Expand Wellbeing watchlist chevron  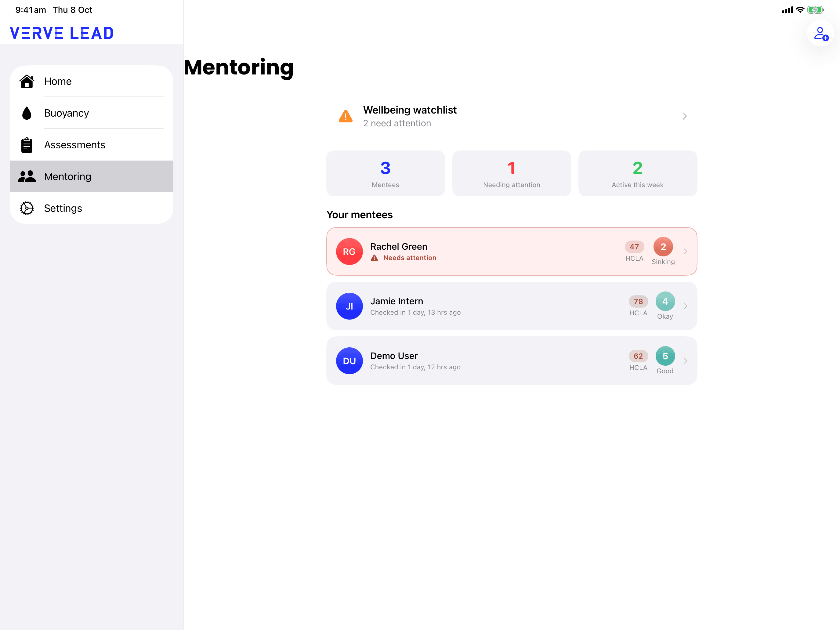pos(685,116)
